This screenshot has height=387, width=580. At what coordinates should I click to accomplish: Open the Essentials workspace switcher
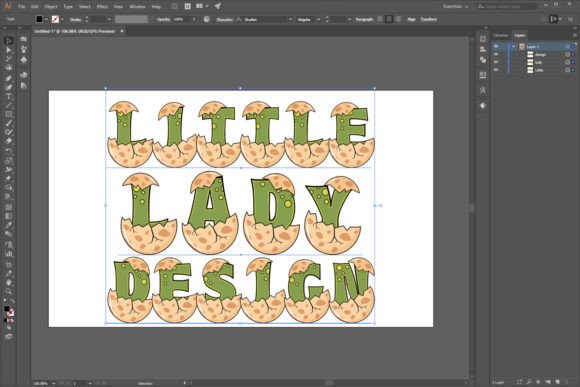coord(456,6)
